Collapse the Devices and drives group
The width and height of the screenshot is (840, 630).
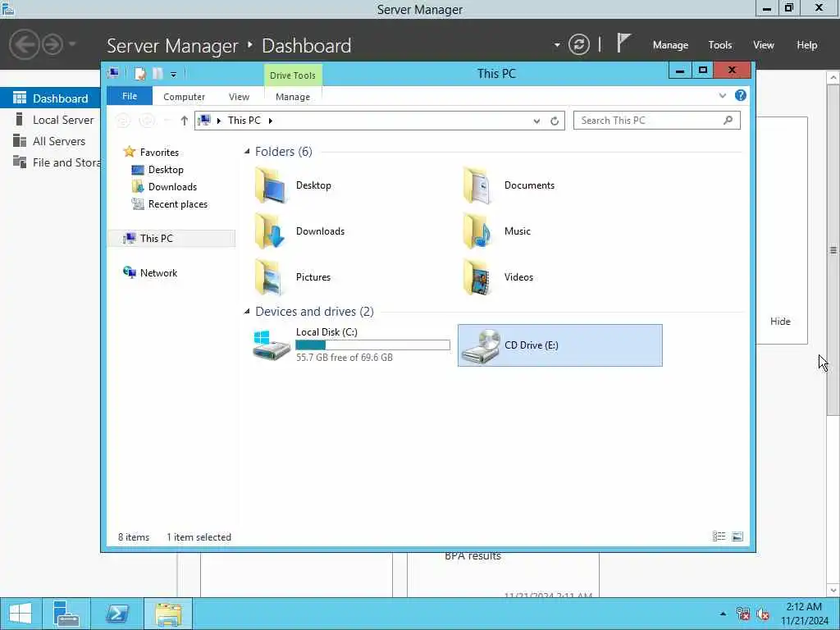point(247,311)
